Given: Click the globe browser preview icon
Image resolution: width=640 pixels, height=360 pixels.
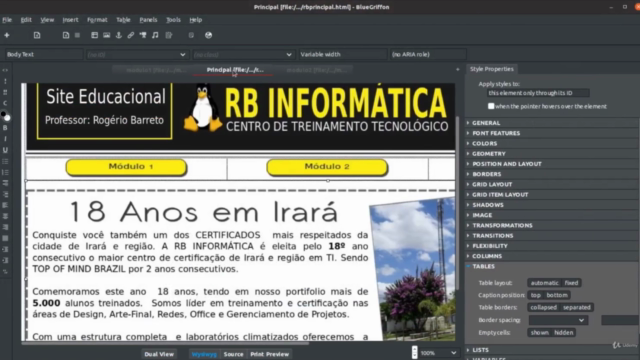Looking at the screenshot, I should (209, 36).
